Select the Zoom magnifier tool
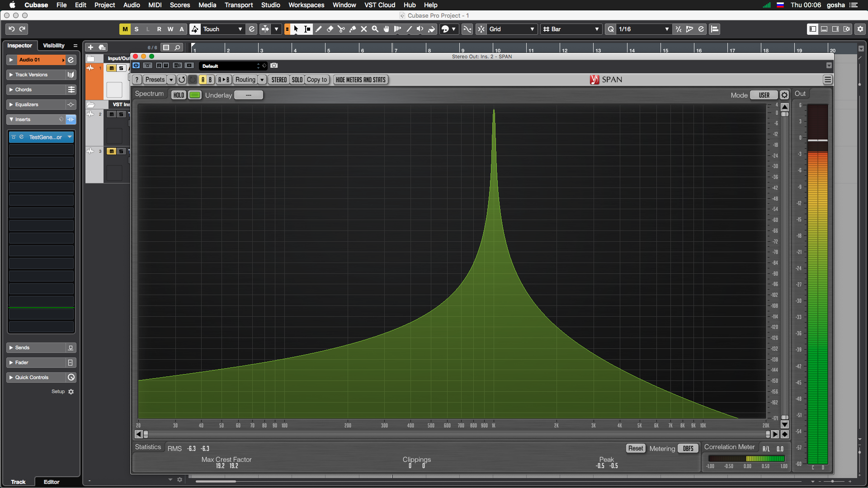 (375, 29)
